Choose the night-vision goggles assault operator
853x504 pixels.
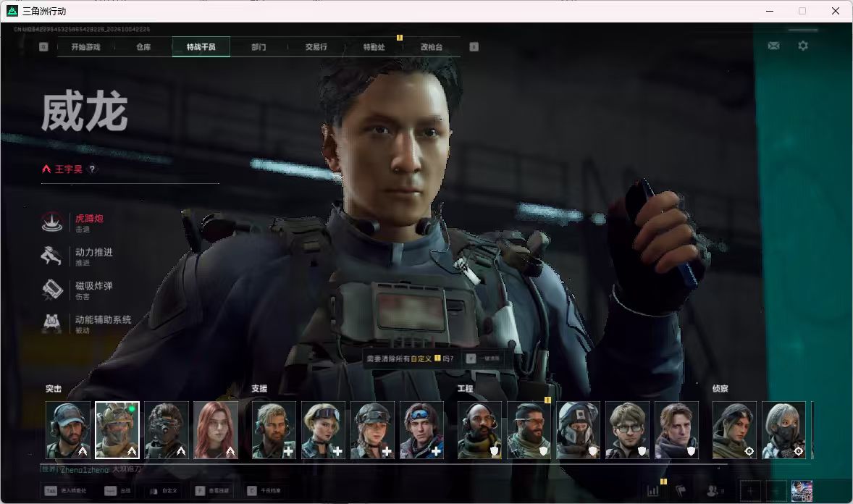[x=167, y=430]
